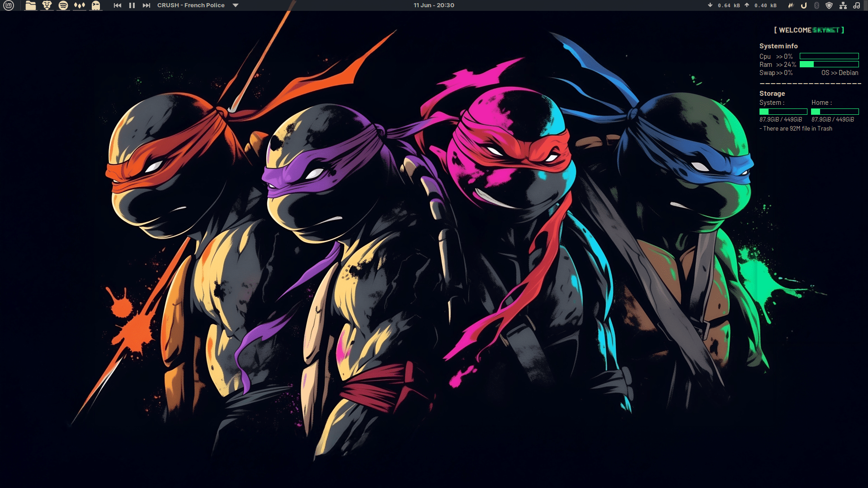This screenshot has width=868, height=488.
Task: Click the WELCOME banner in the widget
Action: (x=809, y=30)
